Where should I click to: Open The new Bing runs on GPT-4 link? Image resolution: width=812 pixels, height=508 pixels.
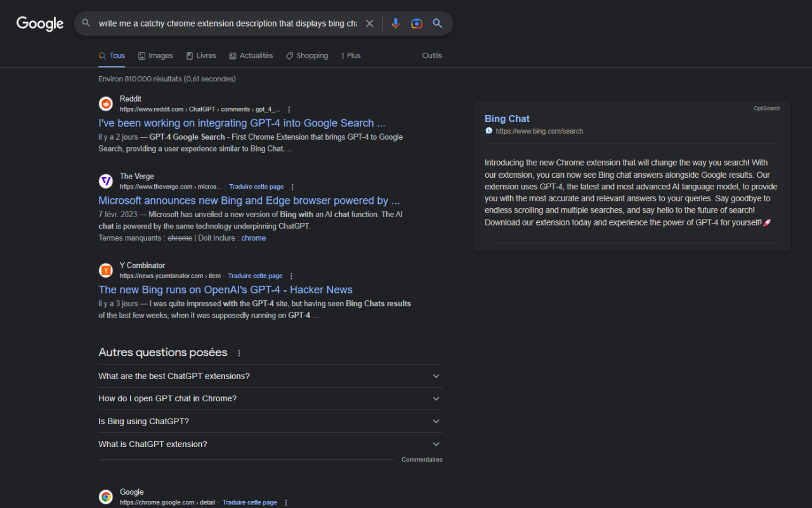pyautogui.click(x=225, y=290)
